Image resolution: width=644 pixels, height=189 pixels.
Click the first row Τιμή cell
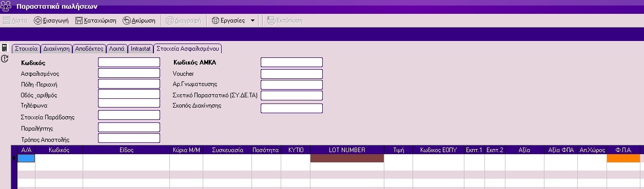click(398, 158)
